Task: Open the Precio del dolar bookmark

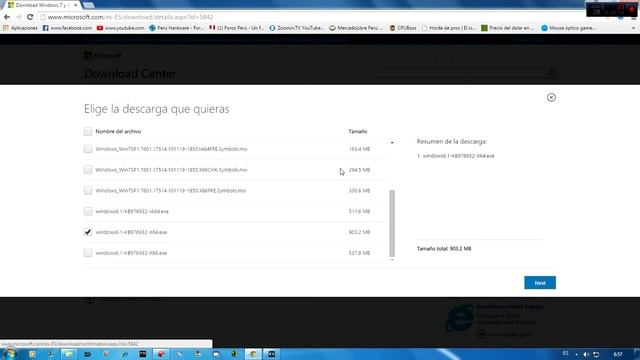Action: [x=507, y=28]
